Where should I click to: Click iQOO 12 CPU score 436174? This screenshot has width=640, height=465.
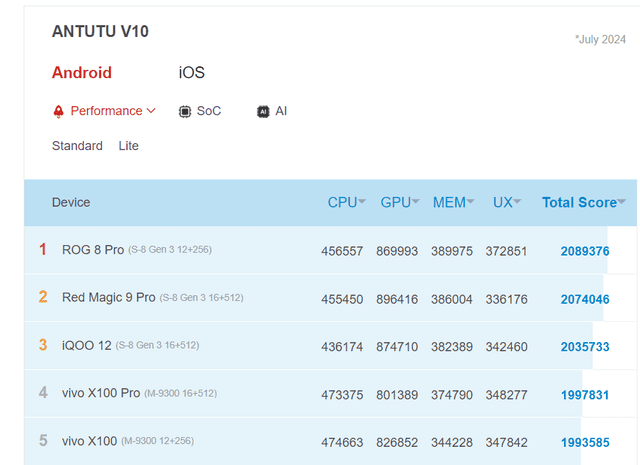(x=342, y=347)
